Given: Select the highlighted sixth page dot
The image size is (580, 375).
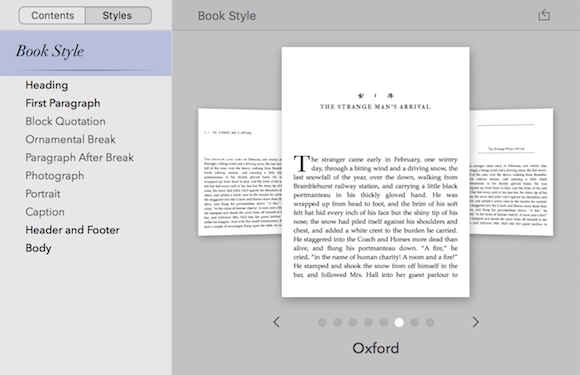Looking at the screenshot, I should [x=399, y=322].
